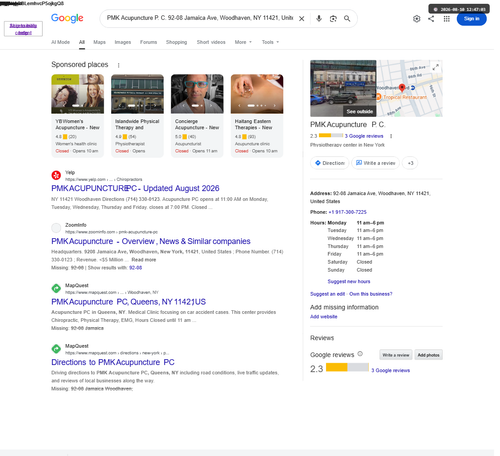Open Directions to PMK Acupuncture PC result
Screen dimensions: 500x456
coord(113,362)
